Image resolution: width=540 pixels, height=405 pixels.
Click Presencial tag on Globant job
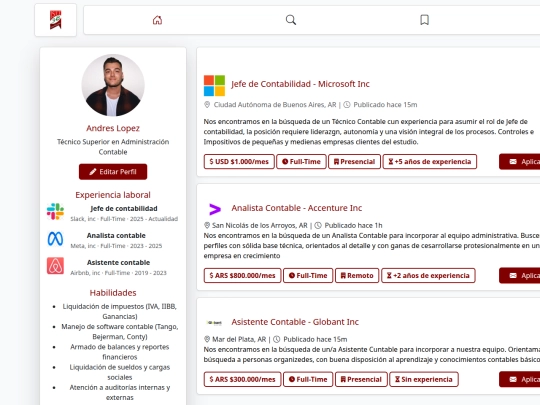pos(361,379)
